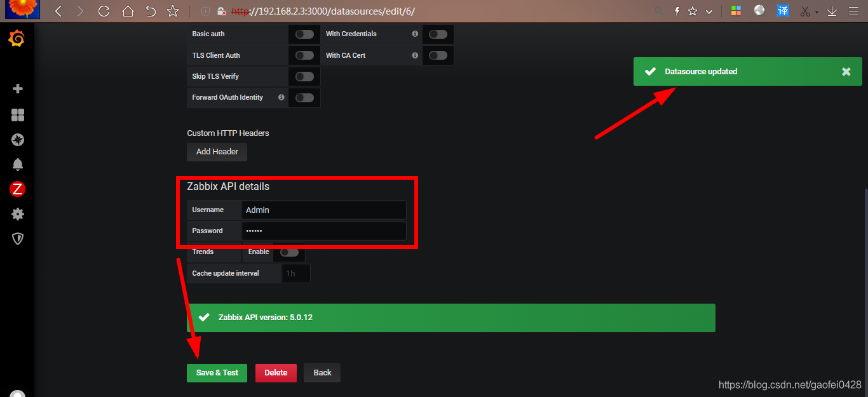Reload the page with refresh icon
This screenshot has width=868, height=397.
[104, 11]
